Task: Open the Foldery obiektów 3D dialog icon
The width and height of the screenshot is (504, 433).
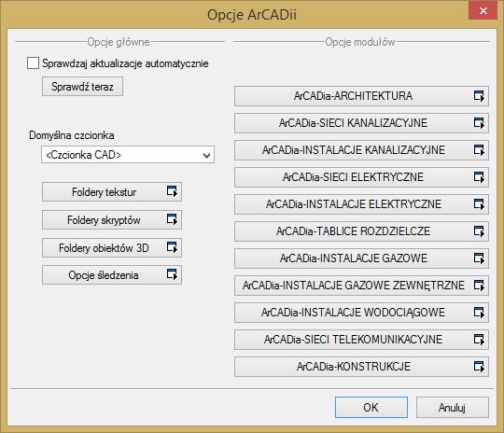Action: pos(172,247)
